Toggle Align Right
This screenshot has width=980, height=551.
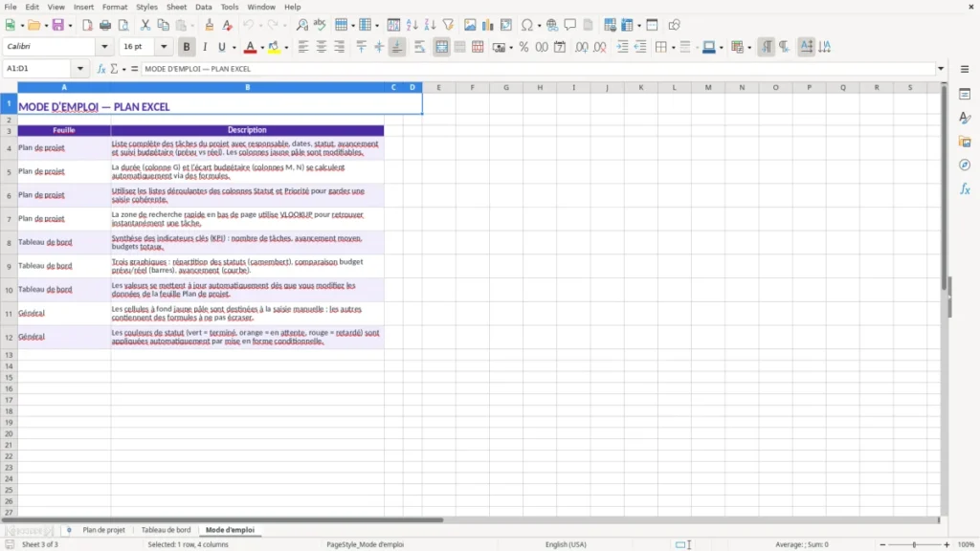(340, 47)
